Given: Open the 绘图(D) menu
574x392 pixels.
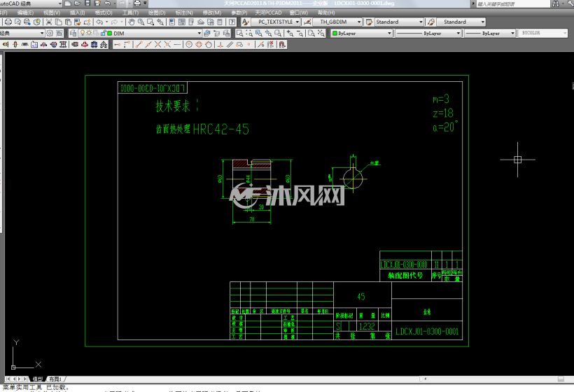Looking at the screenshot, I should pos(157,13).
